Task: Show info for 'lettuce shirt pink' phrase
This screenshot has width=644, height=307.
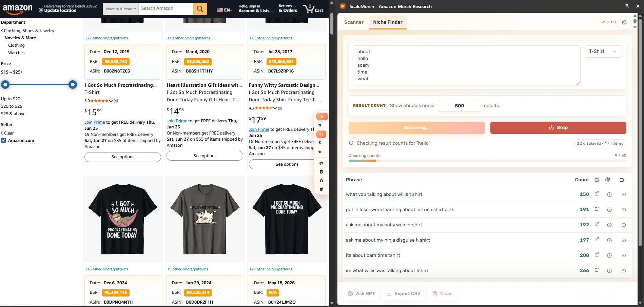Action: (609, 210)
